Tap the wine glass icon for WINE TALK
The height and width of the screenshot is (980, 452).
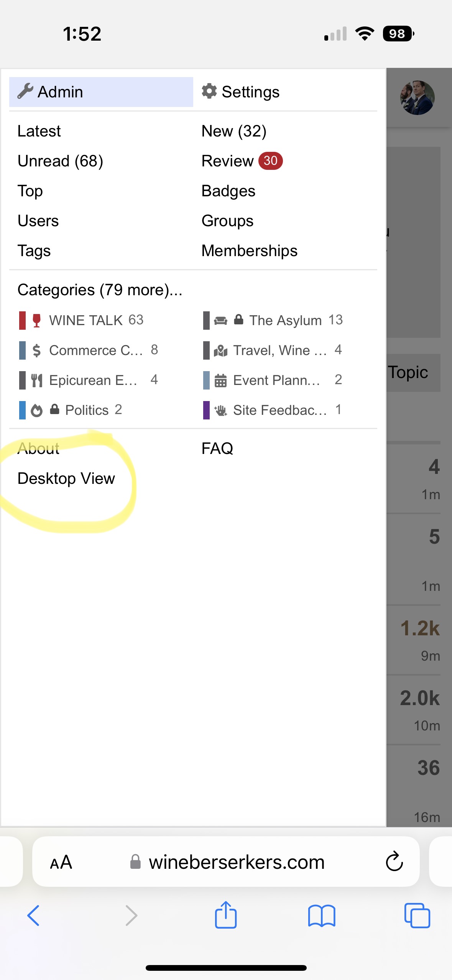tap(37, 321)
